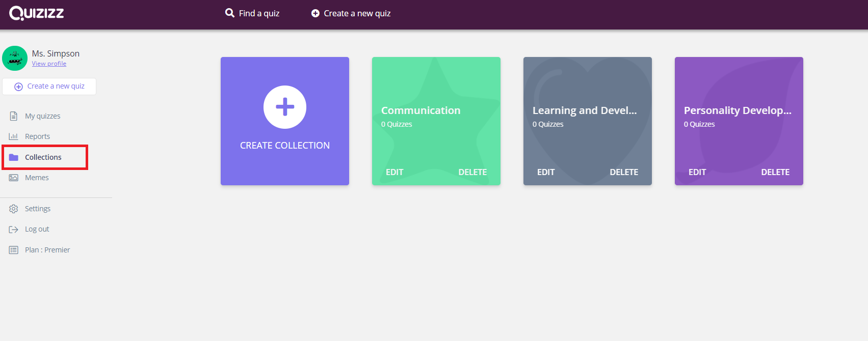Click the sidebar Create a new quiz button
This screenshot has height=341, width=868.
pos(49,87)
